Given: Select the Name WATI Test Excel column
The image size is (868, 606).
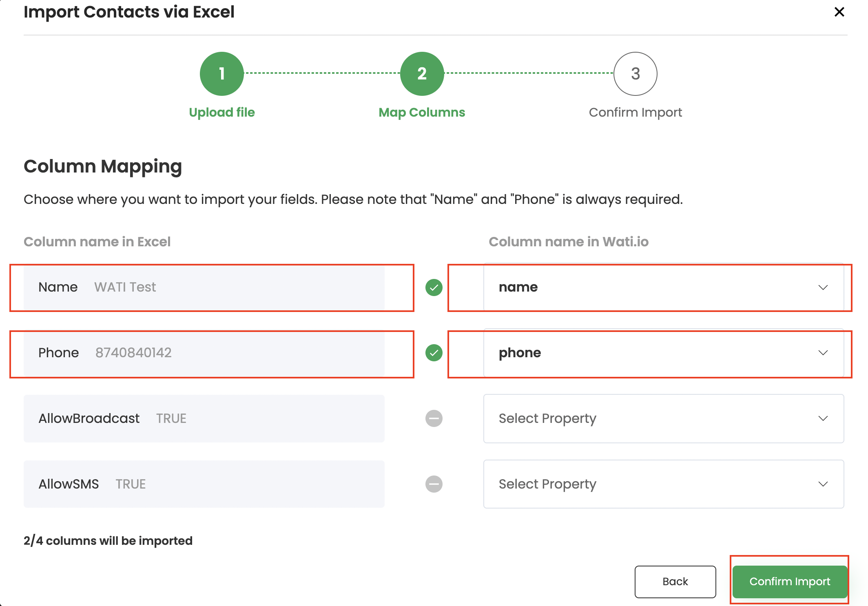Looking at the screenshot, I should tap(204, 288).
